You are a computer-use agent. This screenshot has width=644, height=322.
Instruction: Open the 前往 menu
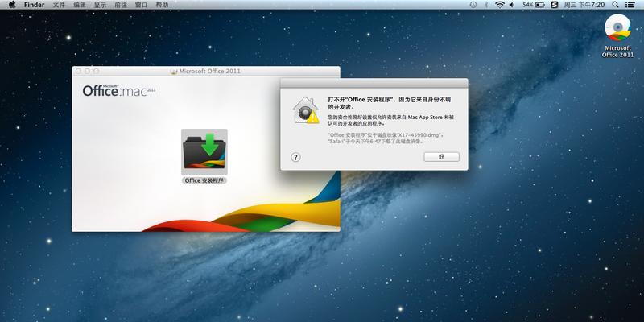(121, 5)
